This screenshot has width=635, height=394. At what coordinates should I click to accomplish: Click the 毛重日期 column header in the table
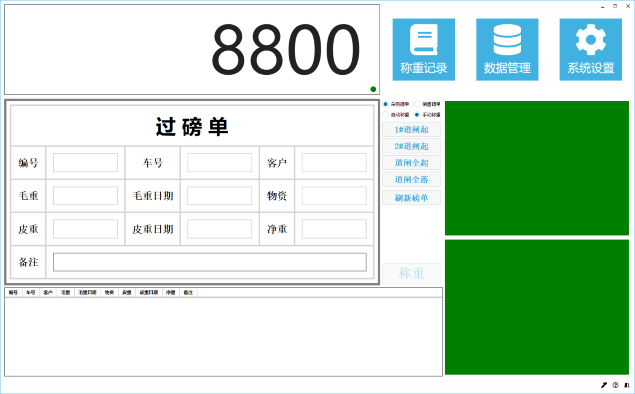click(87, 292)
